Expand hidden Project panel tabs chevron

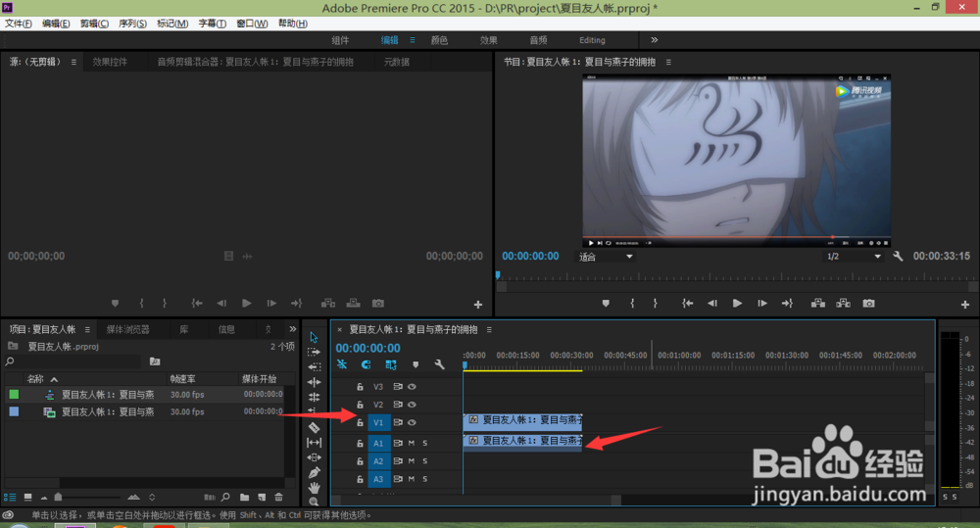pos(292,329)
